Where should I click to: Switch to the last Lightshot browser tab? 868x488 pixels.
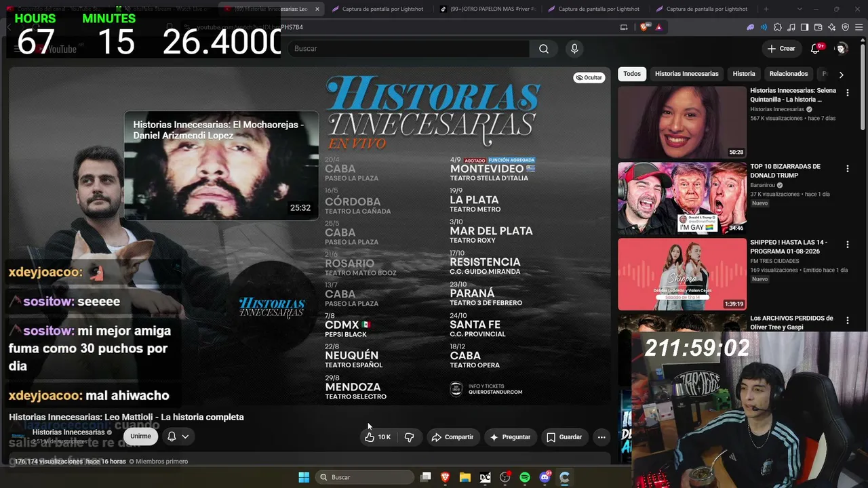coord(703,9)
